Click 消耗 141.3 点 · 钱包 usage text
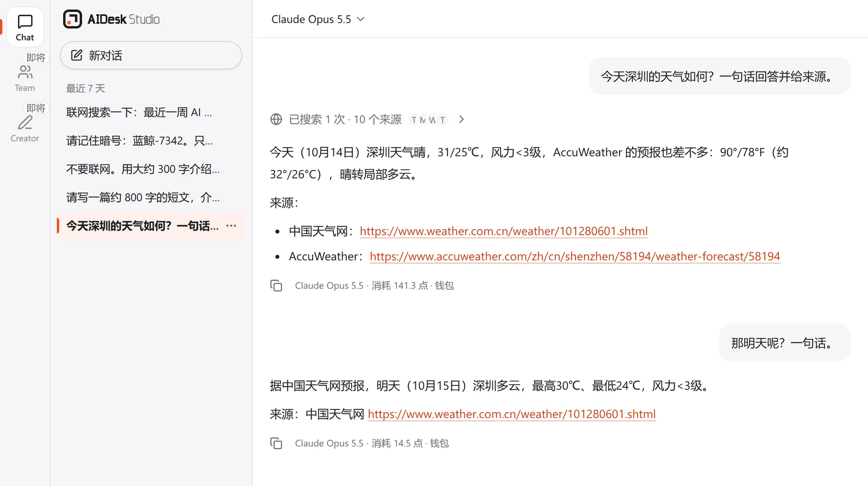 click(x=412, y=285)
